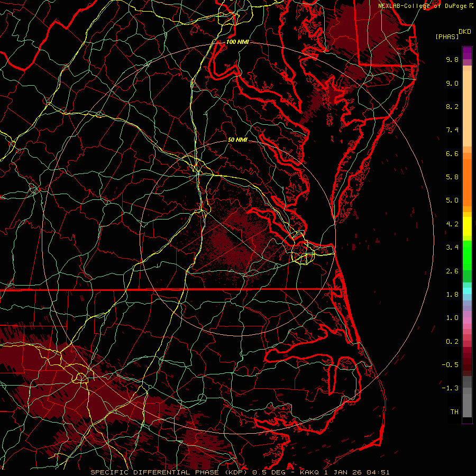Click the NEXLAB-College of DuPage label
This screenshot has width=476, height=476.
[x=422, y=6]
